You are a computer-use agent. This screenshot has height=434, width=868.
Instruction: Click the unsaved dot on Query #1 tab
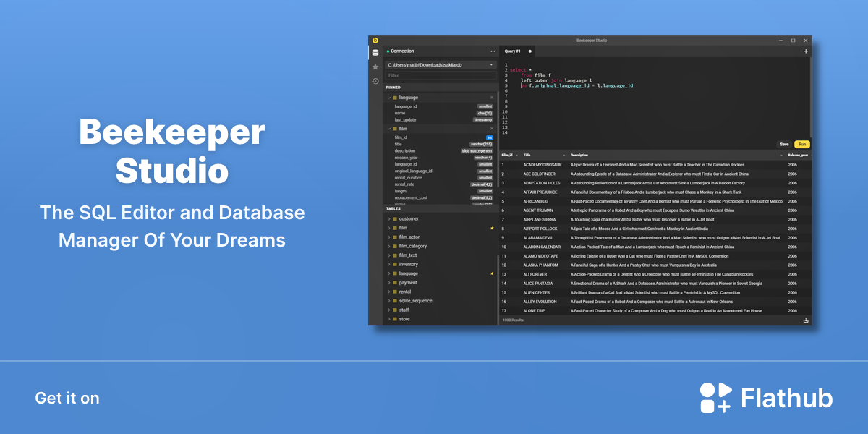tap(530, 51)
